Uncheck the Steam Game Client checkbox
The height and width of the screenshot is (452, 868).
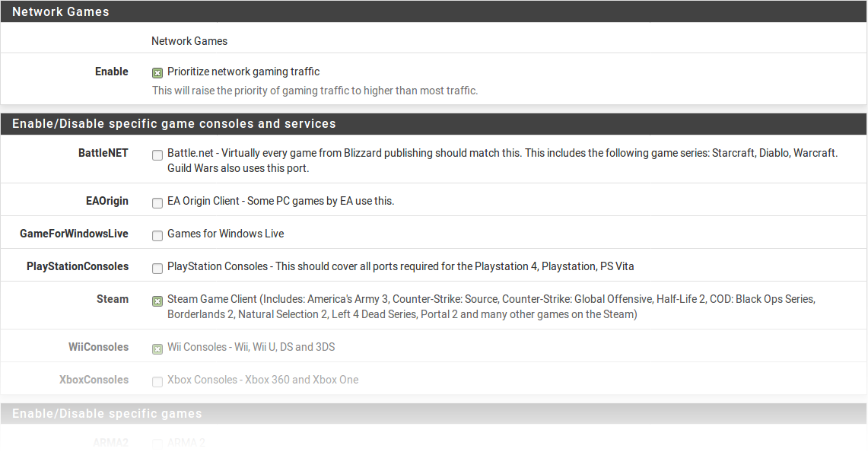click(157, 301)
